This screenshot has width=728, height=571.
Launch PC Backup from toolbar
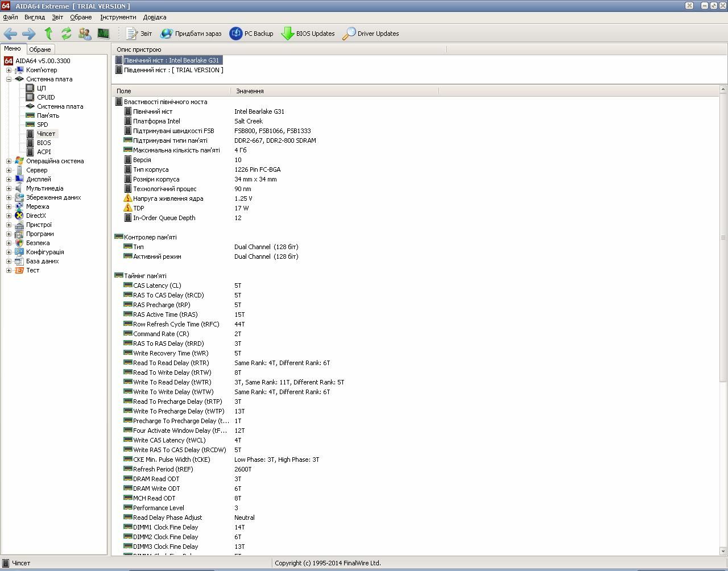[251, 34]
